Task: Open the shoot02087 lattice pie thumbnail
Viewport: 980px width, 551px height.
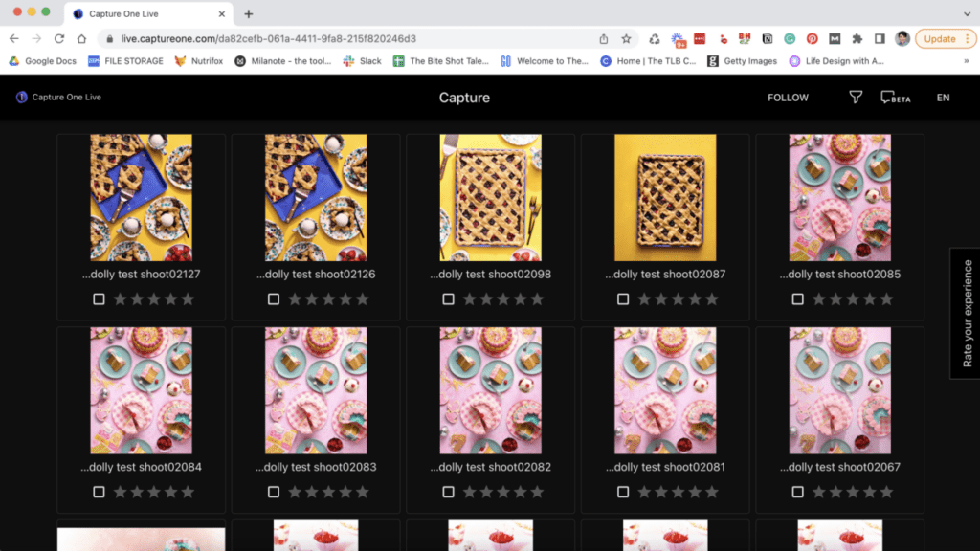Action: [x=665, y=197]
